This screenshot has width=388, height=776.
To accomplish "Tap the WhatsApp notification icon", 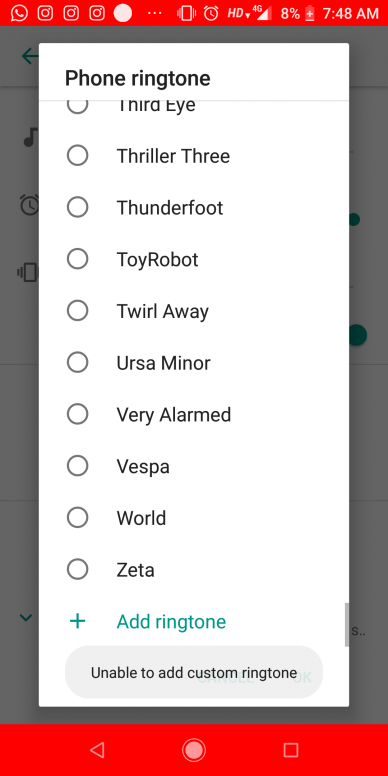I will pyautogui.click(x=19, y=13).
